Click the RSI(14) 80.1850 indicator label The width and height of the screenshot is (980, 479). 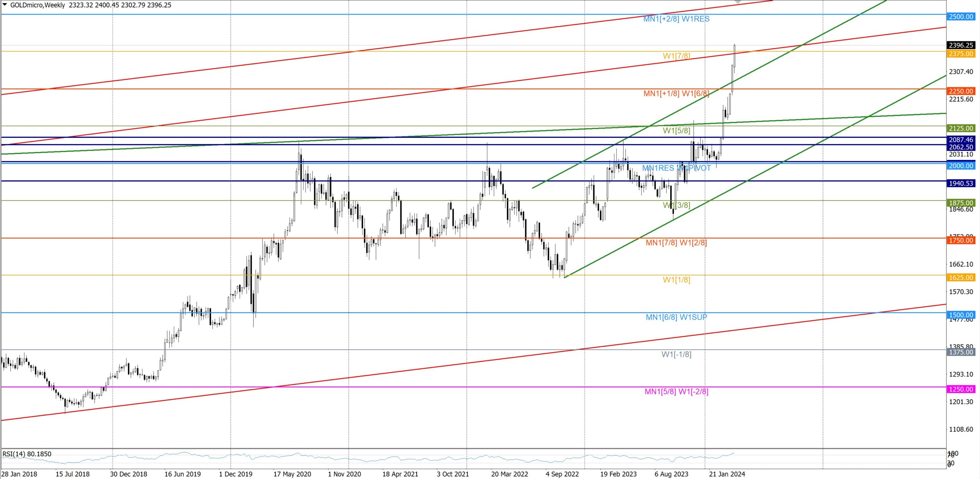(27, 454)
